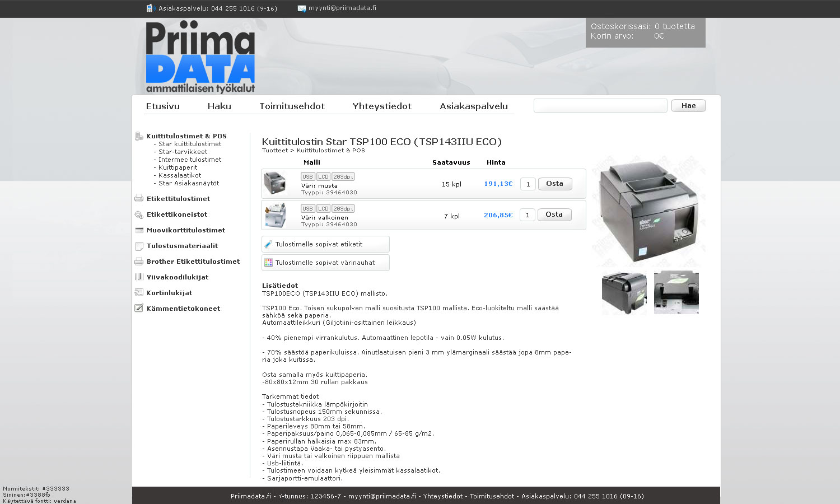
Task: Click the Kortinlukijat card reader icon
Action: pos(139,293)
